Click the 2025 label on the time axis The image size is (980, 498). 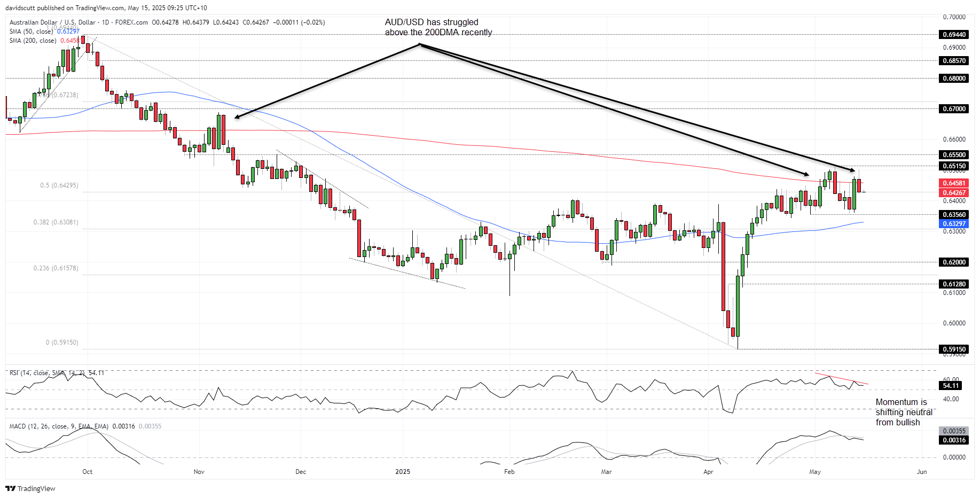coord(403,472)
